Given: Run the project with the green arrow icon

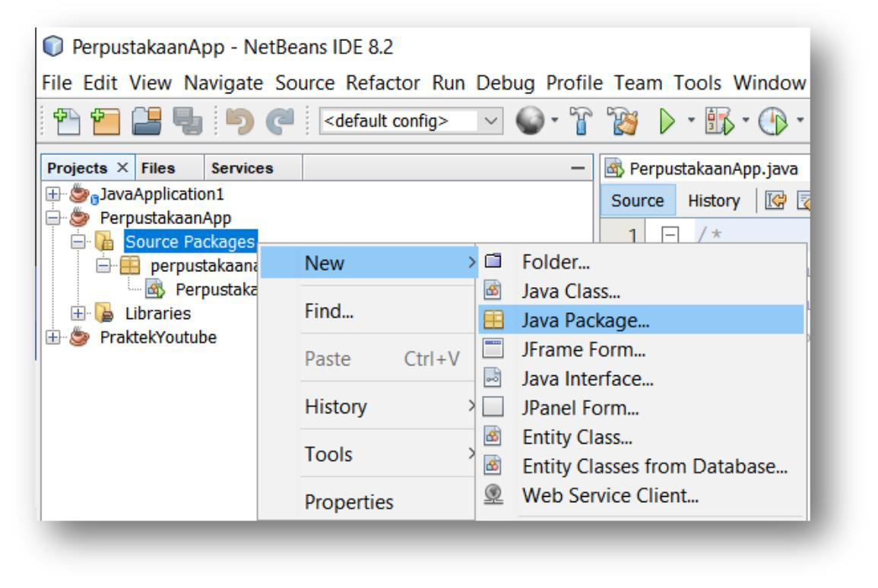Looking at the screenshot, I should pos(665,120).
